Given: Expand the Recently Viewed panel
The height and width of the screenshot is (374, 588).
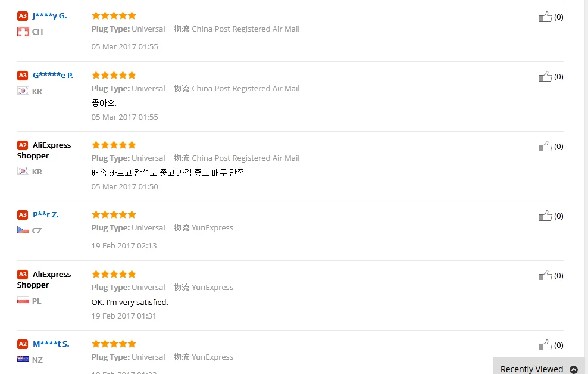Looking at the screenshot, I should click(531, 369).
